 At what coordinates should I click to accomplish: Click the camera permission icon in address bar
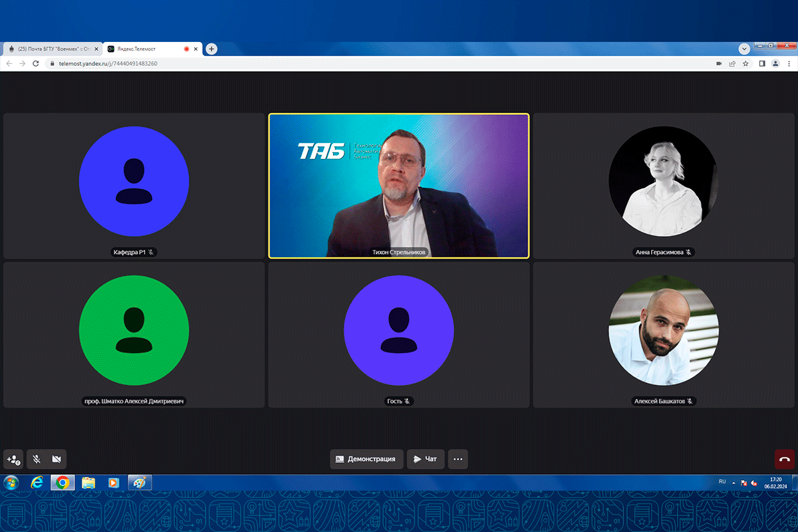[718, 64]
